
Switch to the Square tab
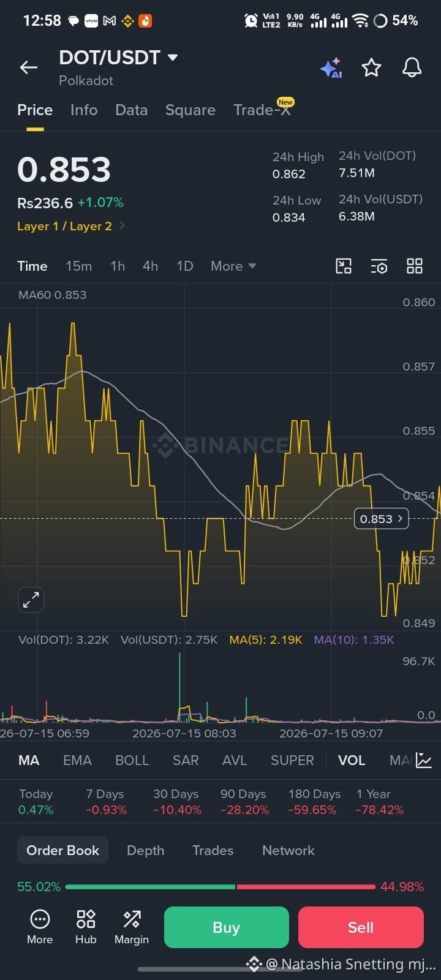tap(190, 110)
